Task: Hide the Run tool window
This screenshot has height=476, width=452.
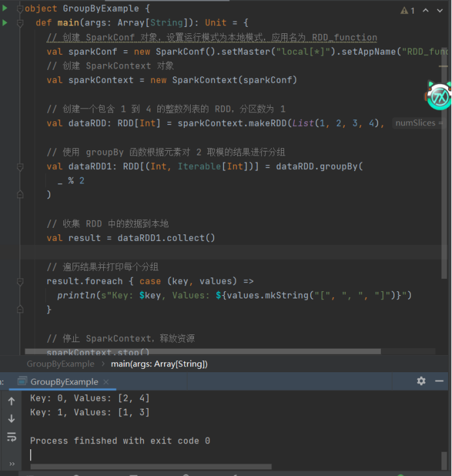Action: 439,381
